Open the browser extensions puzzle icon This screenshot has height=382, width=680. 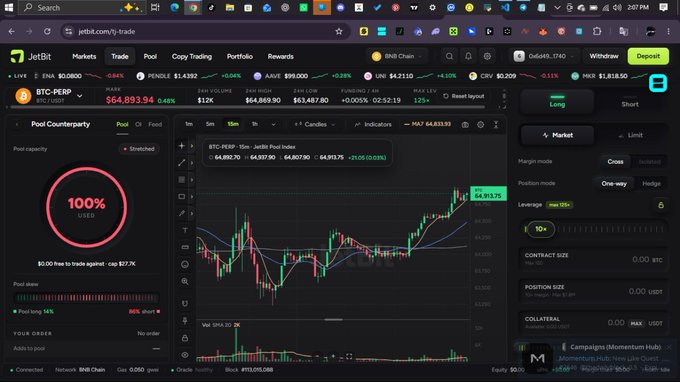click(597, 31)
